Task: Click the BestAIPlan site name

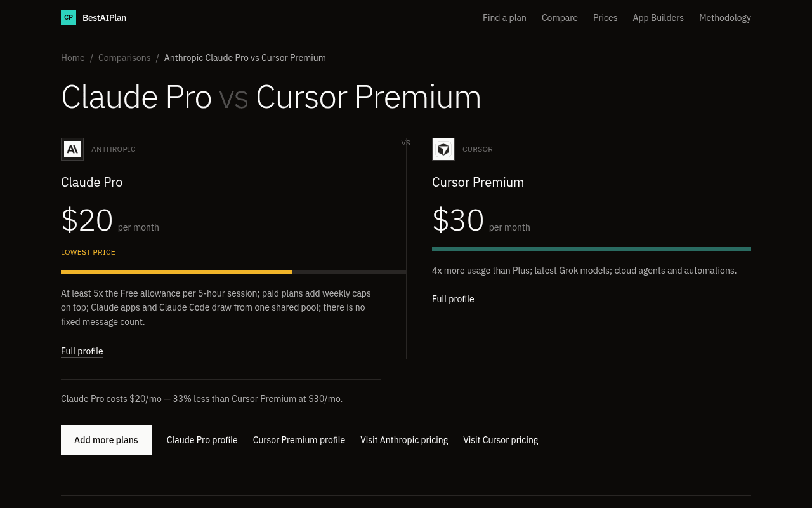Action: pos(104,18)
